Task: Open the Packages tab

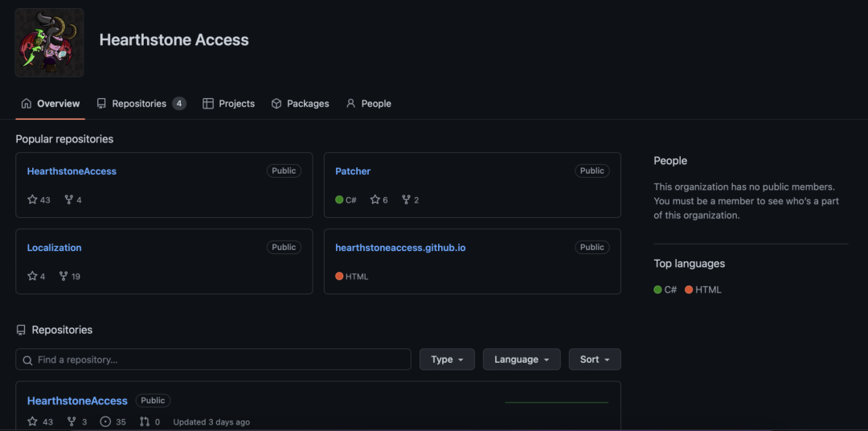Action: [300, 104]
